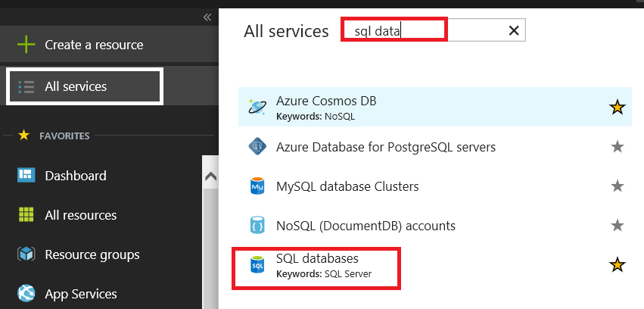Favorite NoSQL (DocumentDB) accounts with star
Viewport: 644px width, 309px height.
(x=618, y=226)
